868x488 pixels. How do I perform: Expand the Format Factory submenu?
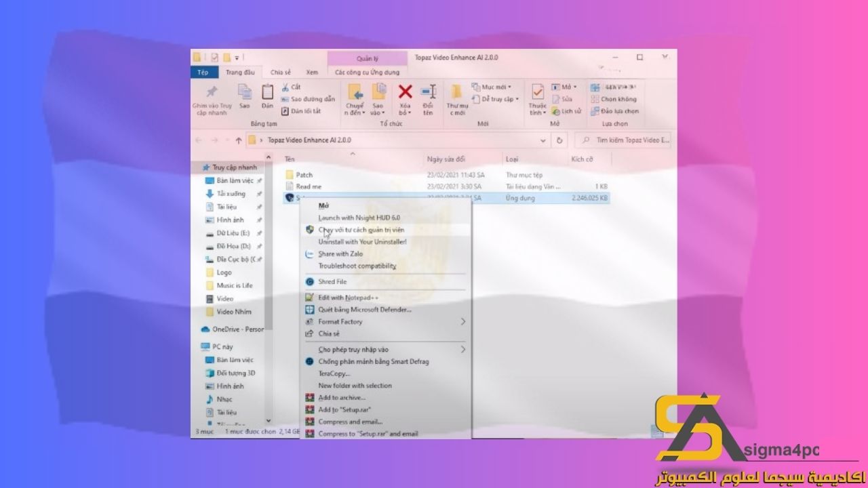pyautogui.click(x=463, y=322)
